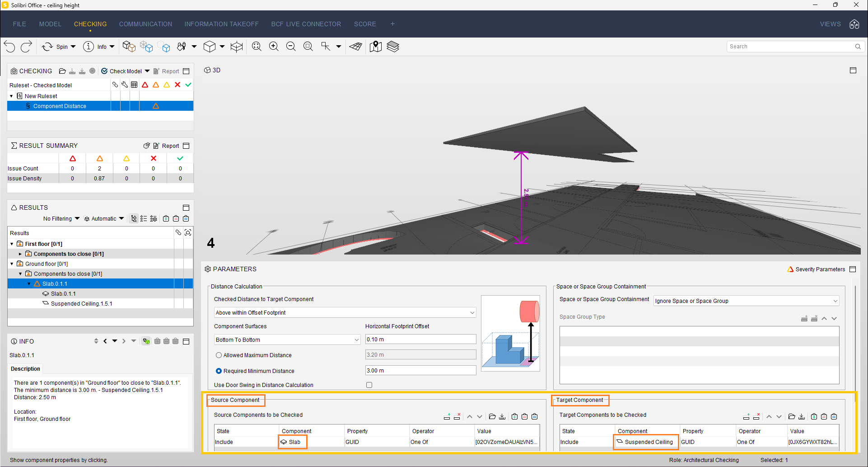Remove results from selection basket icon

[176, 218]
